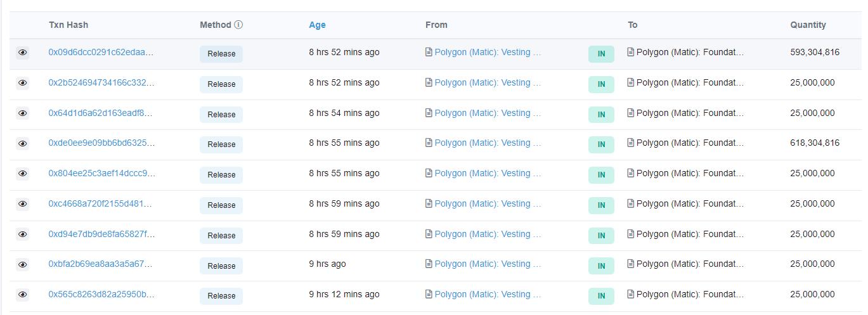This screenshot has width=868, height=315.
Task: Click the info icon next to Method
Action: (x=238, y=25)
